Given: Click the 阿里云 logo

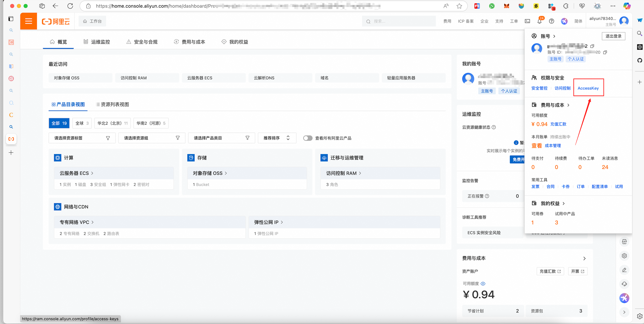Looking at the screenshot, I should point(55,21).
